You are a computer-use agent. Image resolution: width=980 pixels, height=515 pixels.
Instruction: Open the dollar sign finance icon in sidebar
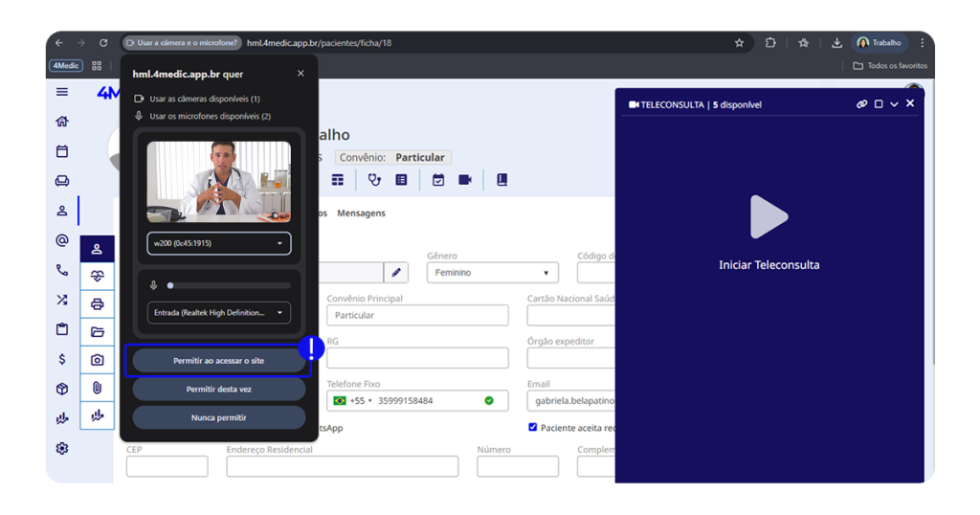(62, 359)
